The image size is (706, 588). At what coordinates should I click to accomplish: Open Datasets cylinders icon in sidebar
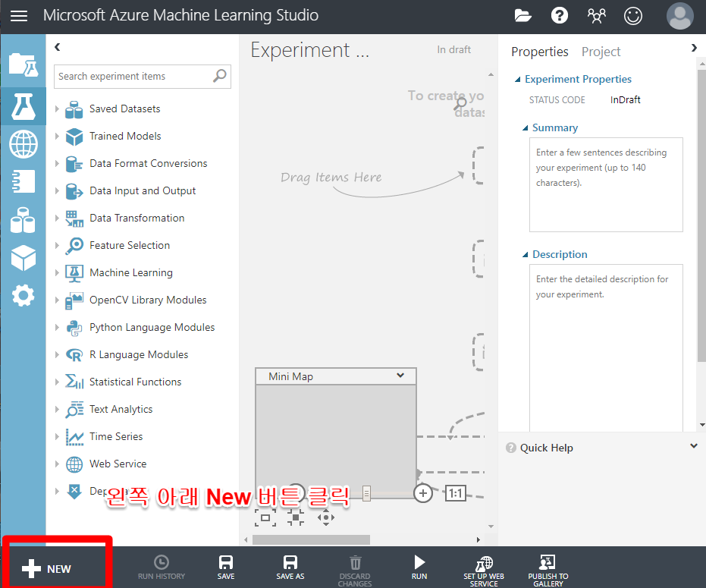pyautogui.click(x=23, y=220)
